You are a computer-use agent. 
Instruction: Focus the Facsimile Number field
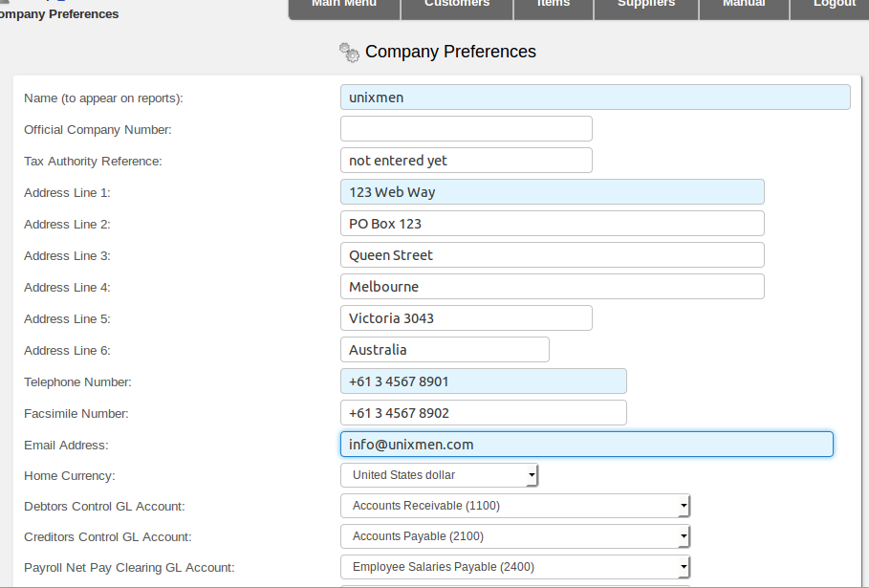click(484, 413)
